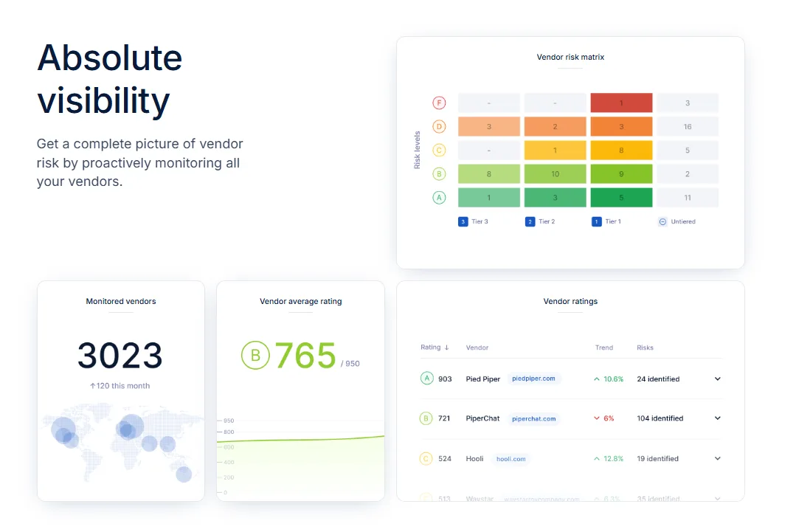This screenshot has height=532, width=796.
Task: Open the piedpiper.com link
Action: [533, 379]
